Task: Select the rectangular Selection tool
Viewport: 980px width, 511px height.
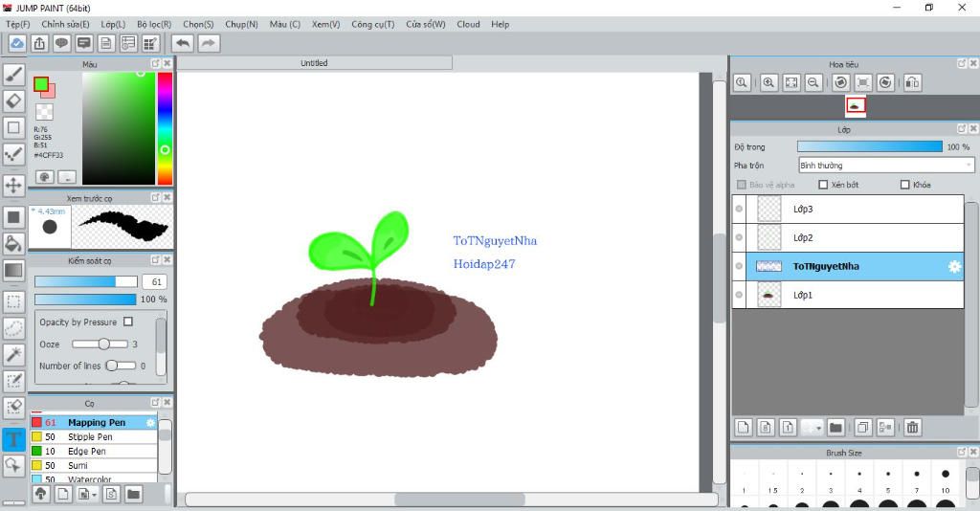Action: coord(13,301)
